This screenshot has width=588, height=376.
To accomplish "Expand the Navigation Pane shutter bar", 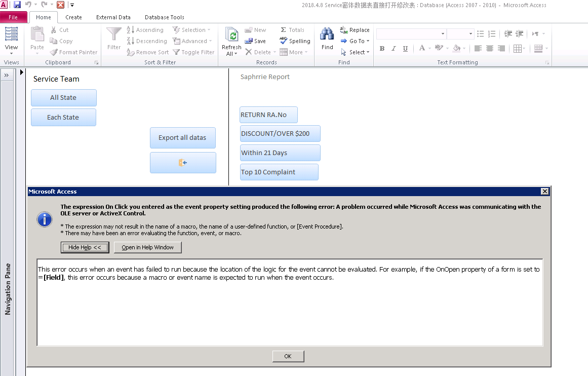I will (7, 76).
